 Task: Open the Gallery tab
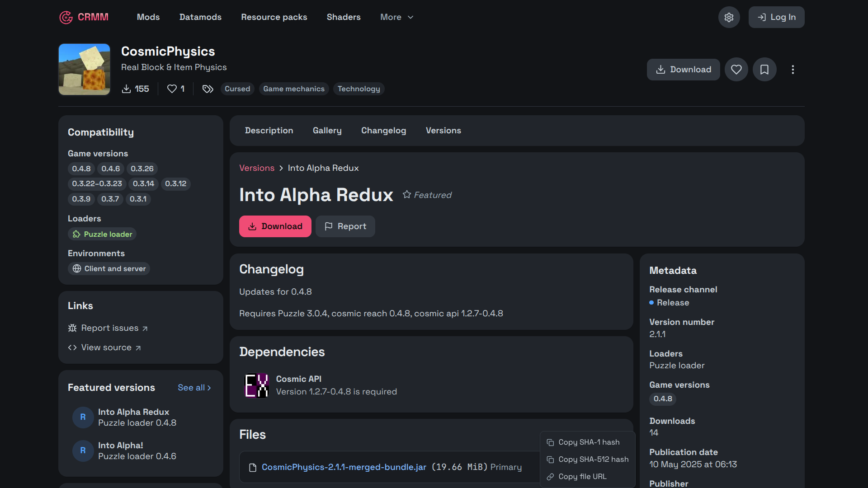(x=327, y=131)
